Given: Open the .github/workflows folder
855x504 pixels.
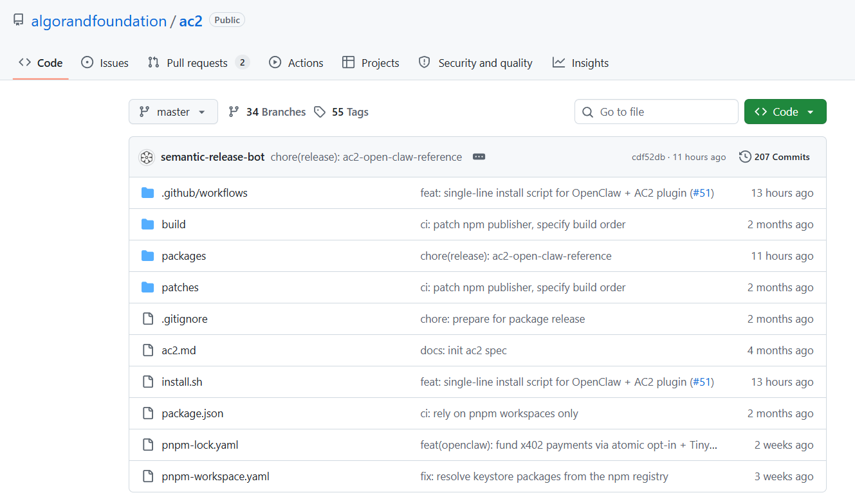Looking at the screenshot, I should (x=205, y=193).
